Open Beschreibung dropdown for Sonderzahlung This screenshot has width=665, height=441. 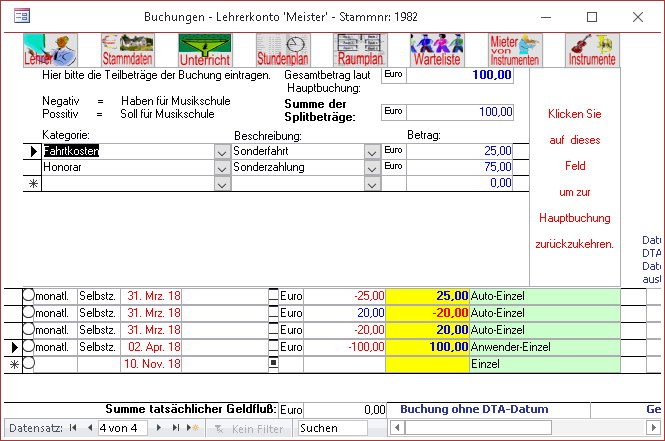(x=372, y=168)
